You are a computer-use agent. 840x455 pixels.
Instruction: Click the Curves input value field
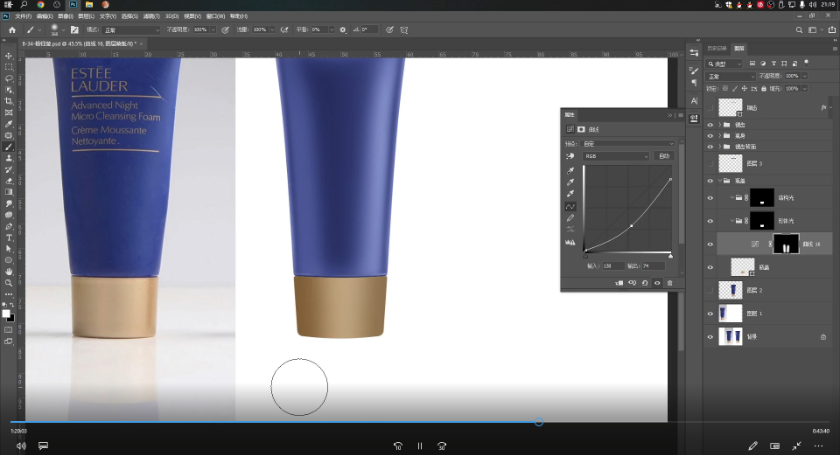pyautogui.click(x=613, y=266)
